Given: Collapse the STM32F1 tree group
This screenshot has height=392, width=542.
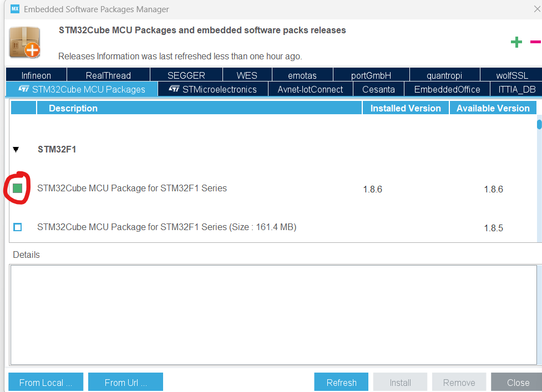Looking at the screenshot, I should [x=16, y=150].
